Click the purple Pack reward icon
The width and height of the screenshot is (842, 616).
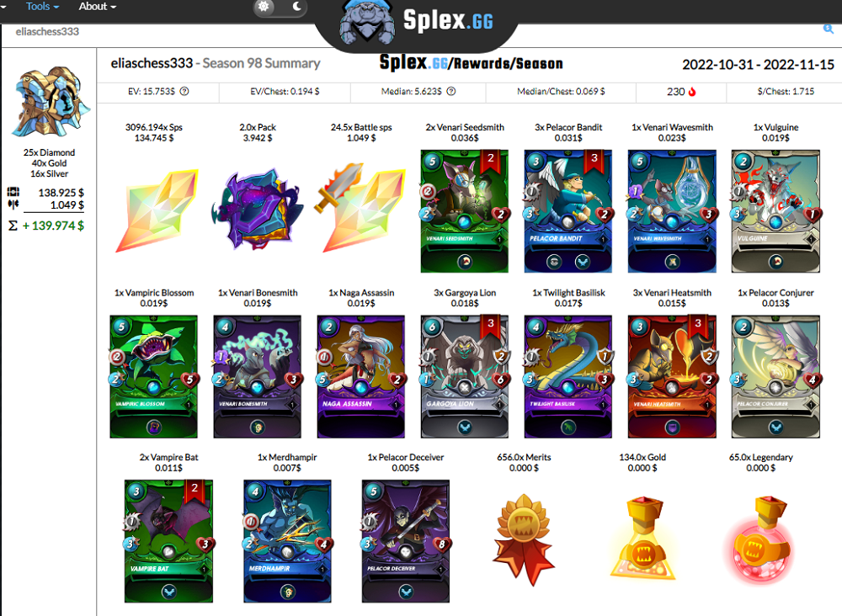[x=257, y=209]
